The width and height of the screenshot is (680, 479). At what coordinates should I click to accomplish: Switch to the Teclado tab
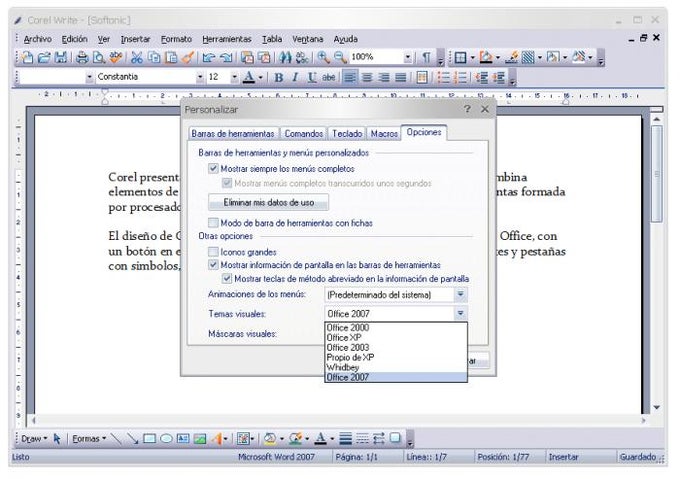coord(347,134)
